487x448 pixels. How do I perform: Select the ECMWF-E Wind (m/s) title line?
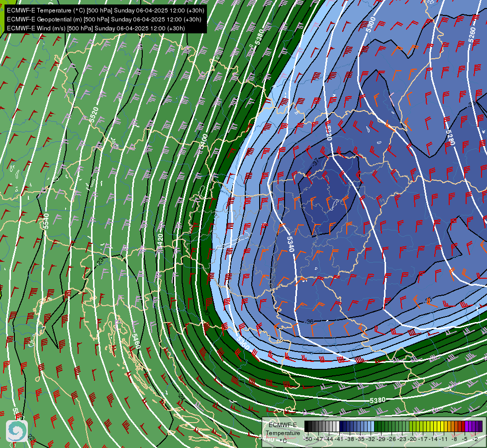pos(96,28)
